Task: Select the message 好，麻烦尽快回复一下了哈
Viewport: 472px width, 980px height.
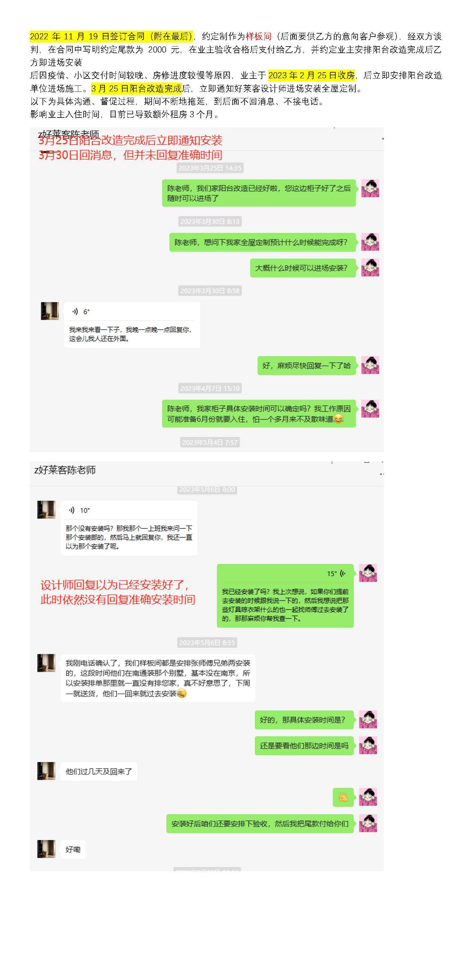Action: pyautogui.click(x=307, y=366)
